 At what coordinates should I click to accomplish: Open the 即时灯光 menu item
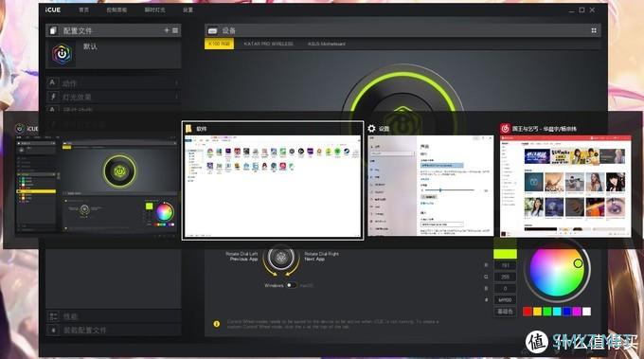(154, 9)
